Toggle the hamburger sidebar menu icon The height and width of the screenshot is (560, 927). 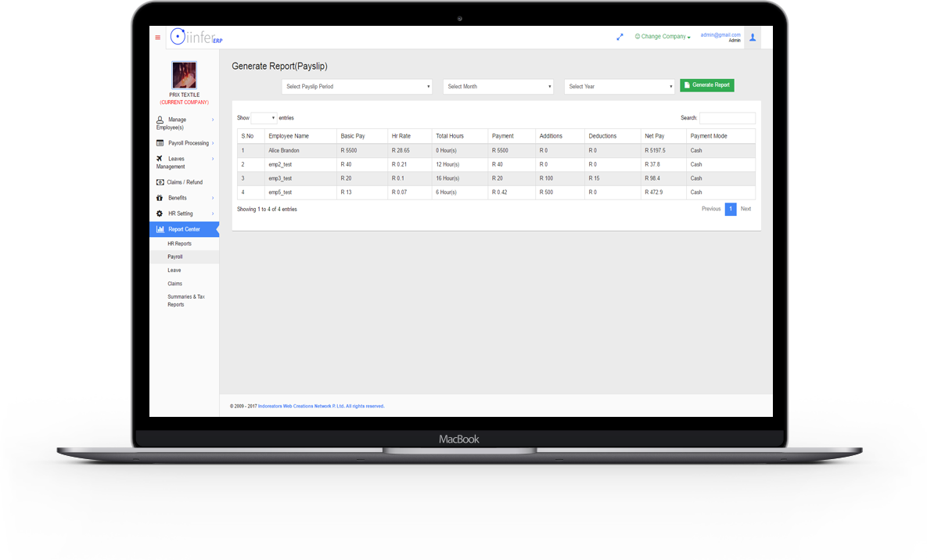(x=158, y=38)
